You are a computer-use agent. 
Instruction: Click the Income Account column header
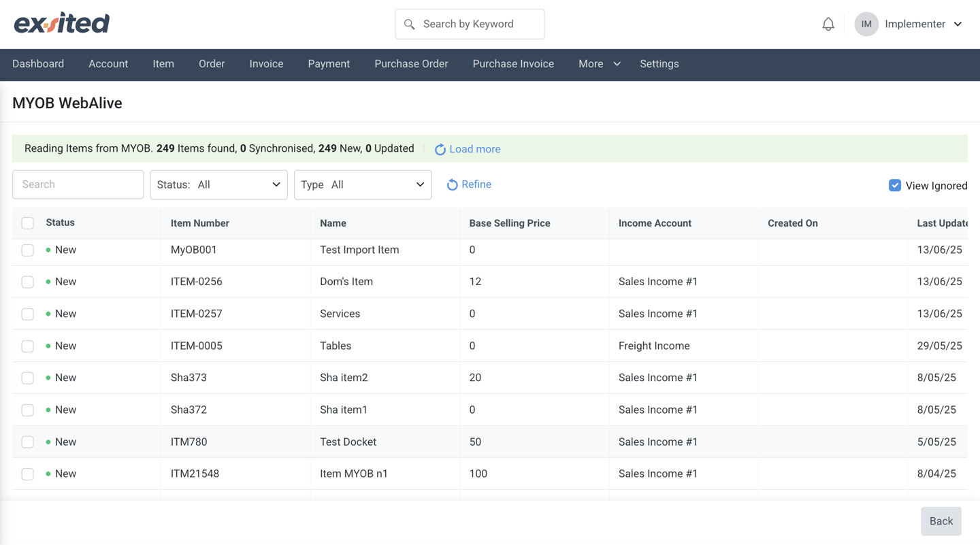pyautogui.click(x=655, y=223)
